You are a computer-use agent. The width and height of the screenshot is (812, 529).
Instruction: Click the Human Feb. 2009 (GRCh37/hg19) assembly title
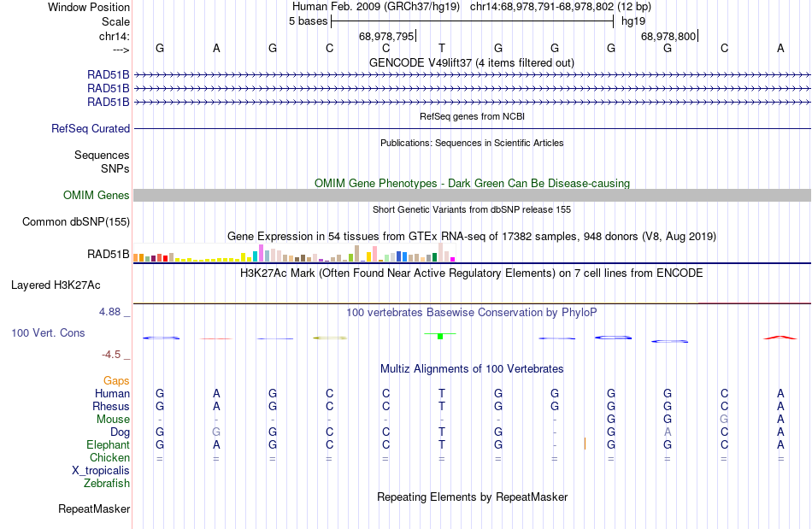(375, 7)
